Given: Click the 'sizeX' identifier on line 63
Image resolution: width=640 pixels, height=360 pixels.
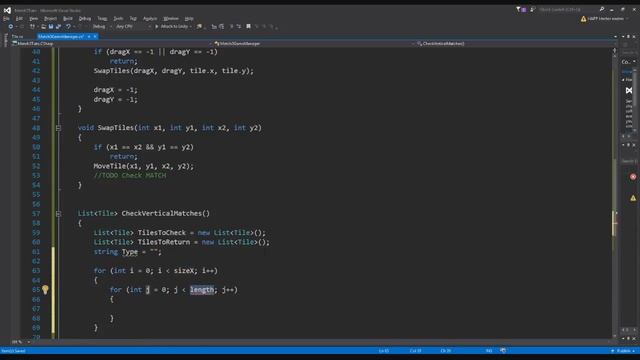Looking at the screenshot, I should pyautogui.click(x=183, y=271).
